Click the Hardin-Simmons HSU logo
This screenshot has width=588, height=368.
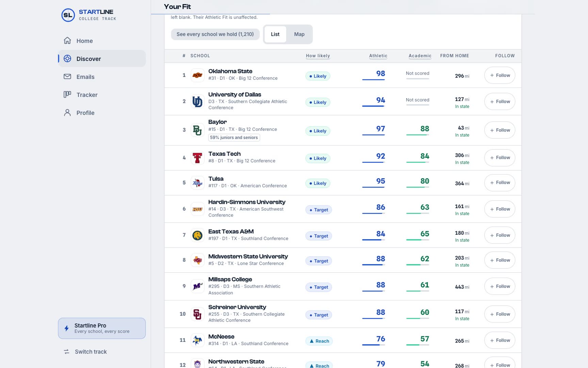[x=197, y=209]
